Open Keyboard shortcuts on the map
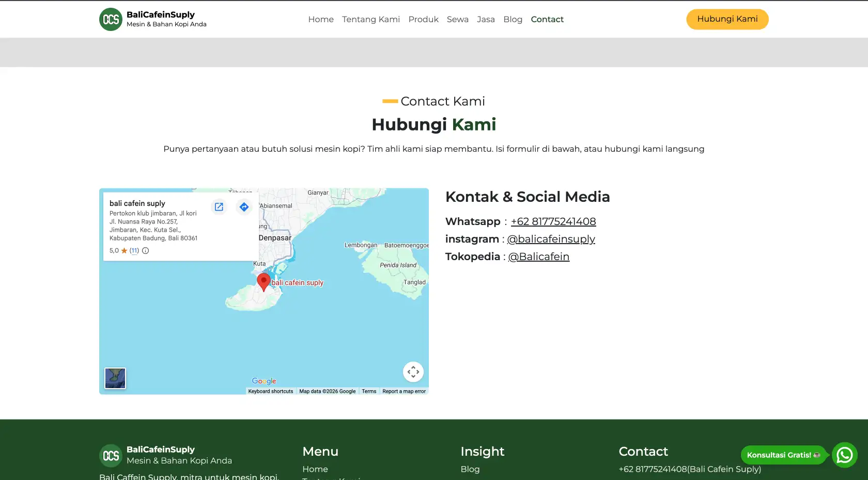Screen dimensions: 868x480 coord(271,391)
